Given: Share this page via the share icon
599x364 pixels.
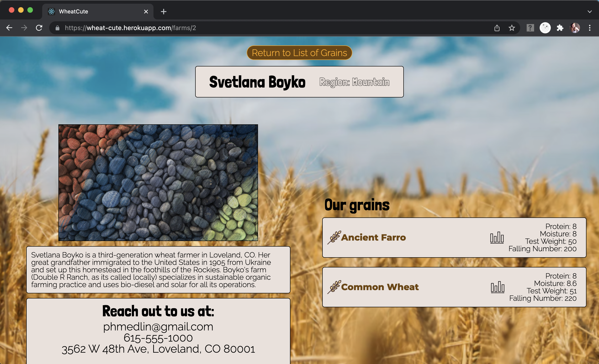Looking at the screenshot, I should 497,28.
